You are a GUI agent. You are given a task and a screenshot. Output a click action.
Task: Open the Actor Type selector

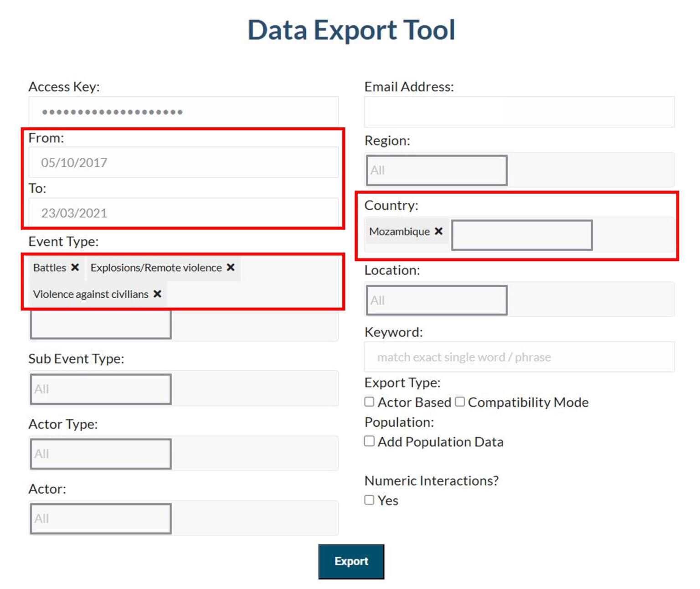pyautogui.click(x=101, y=454)
